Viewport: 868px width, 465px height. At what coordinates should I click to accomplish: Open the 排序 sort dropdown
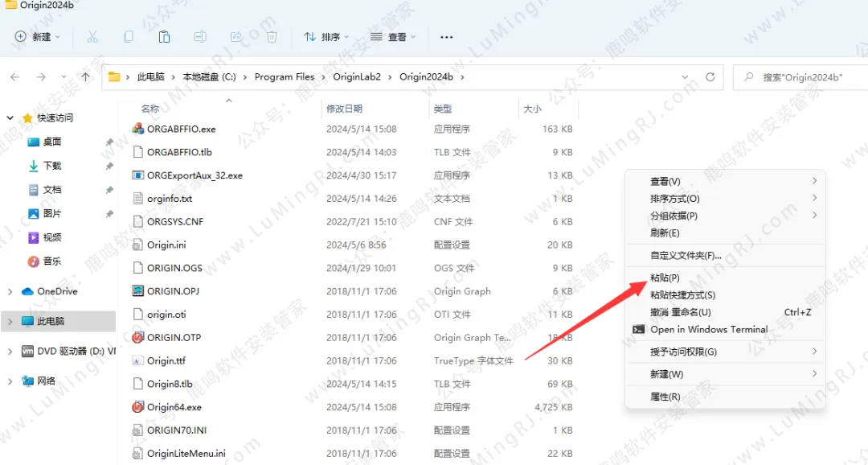tap(326, 37)
